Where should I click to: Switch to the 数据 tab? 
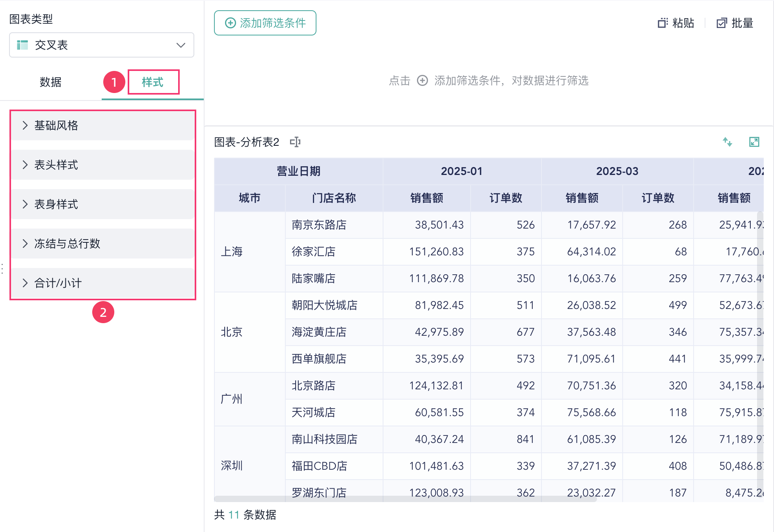tap(50, 82)
